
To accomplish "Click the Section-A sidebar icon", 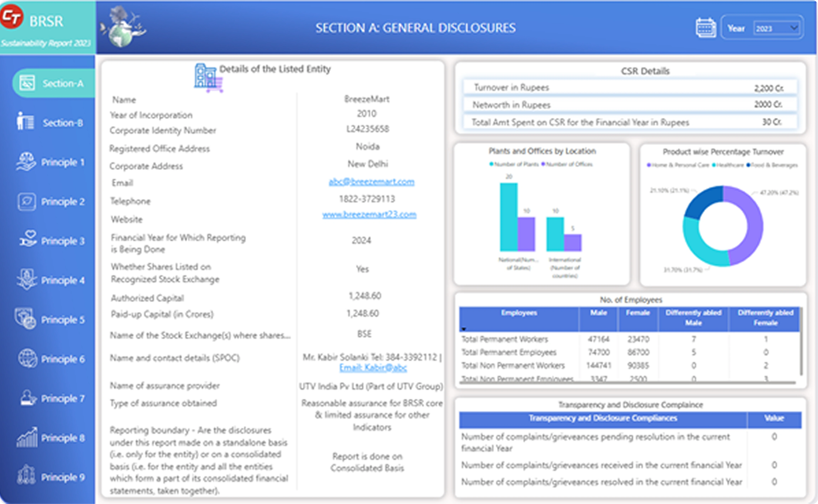I will point(27,83).
